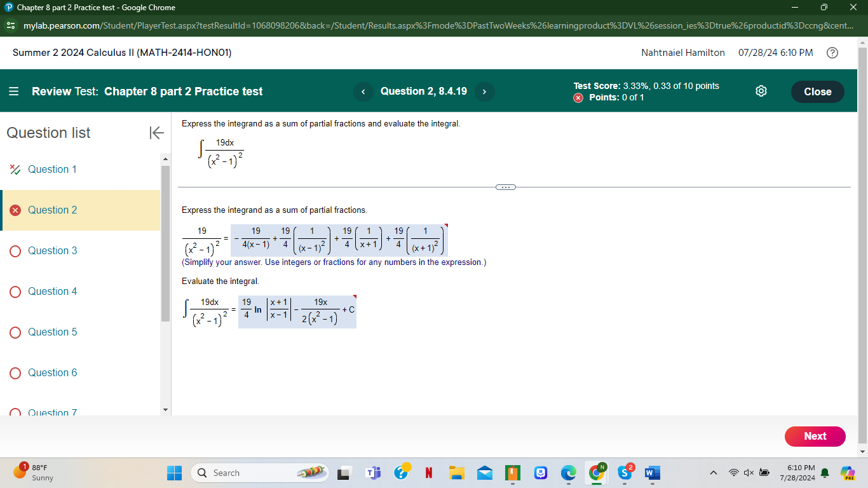
Task: Open File Explorer from taskbar
Action: click(457, 473)
